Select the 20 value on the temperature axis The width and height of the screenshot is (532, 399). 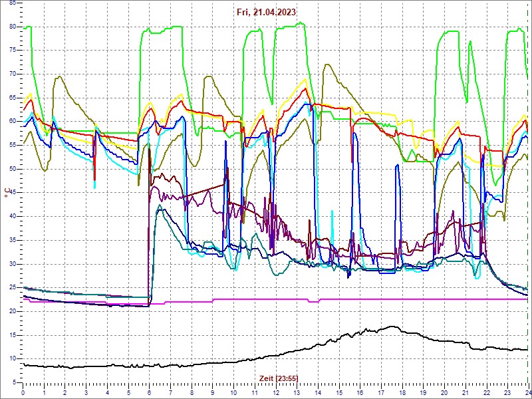[12, 311]
